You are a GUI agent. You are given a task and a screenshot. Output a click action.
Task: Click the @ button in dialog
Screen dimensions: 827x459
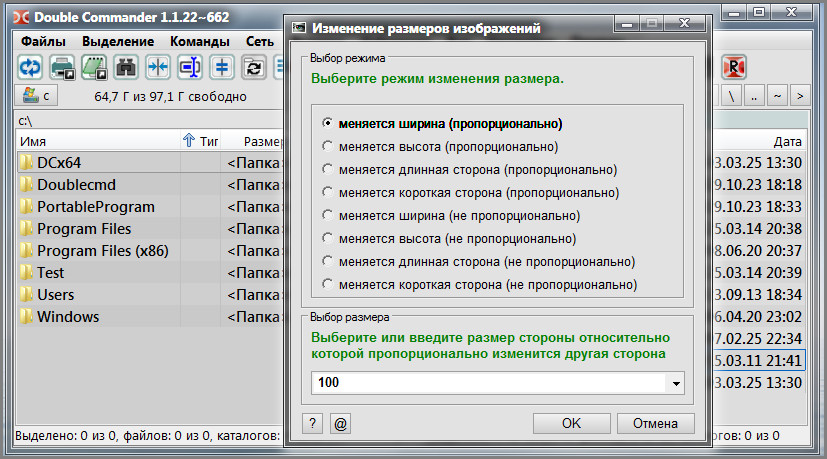click(341, 423)
